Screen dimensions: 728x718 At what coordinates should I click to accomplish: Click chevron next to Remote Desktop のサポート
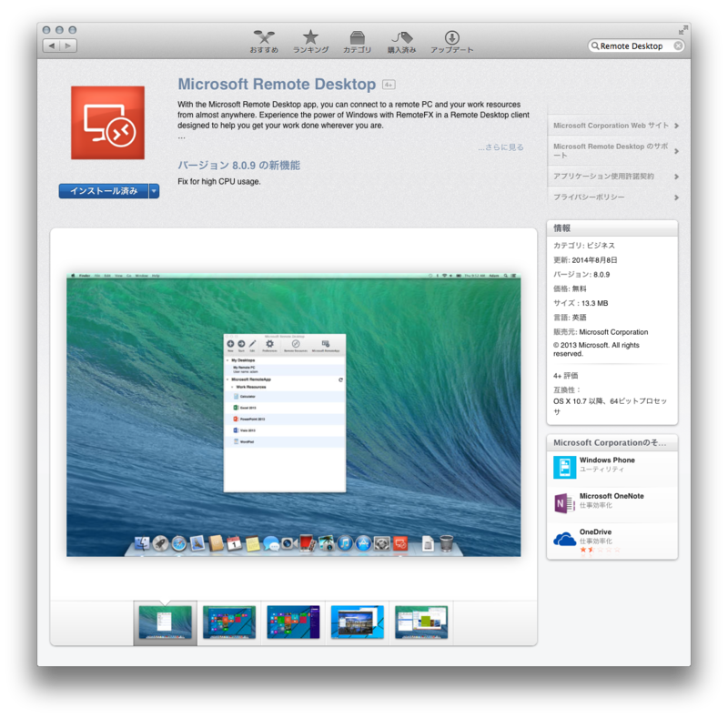click(676, 151)
